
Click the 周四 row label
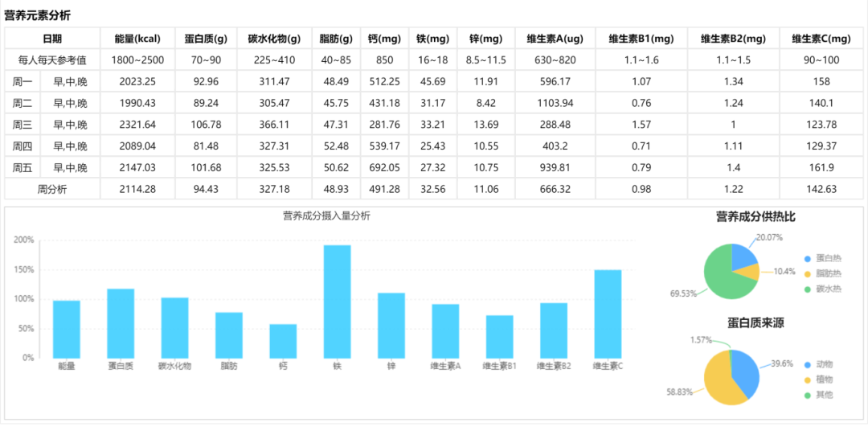[x=23, y=146]
